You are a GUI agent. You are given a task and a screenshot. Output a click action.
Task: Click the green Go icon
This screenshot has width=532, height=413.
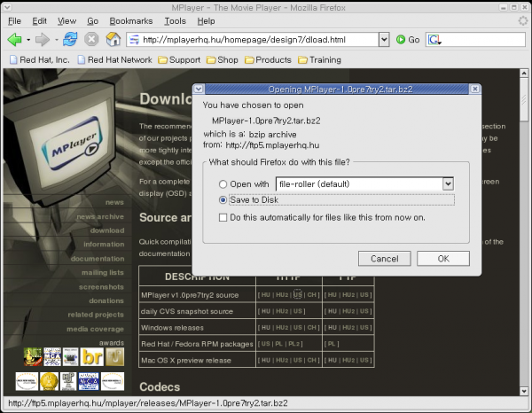click(x=401, y=40)
